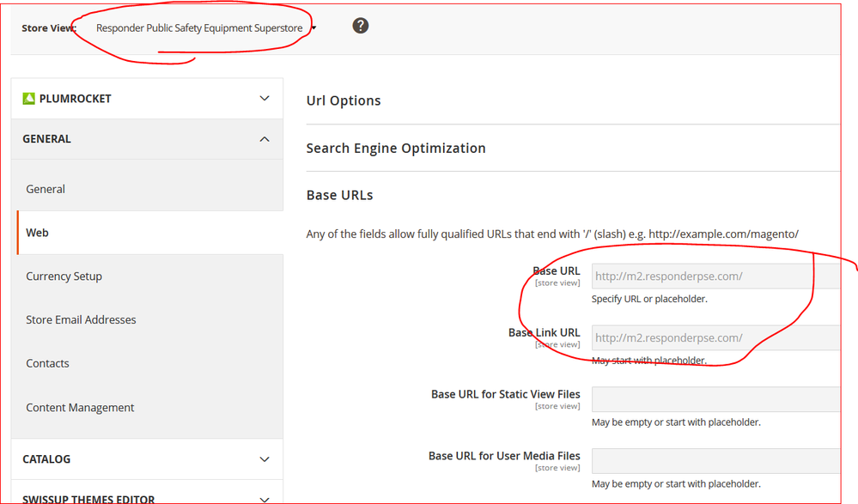Collapse the GENERAL section chevron
The height and width of the screenshot is (504, 858).
pos(265,139)
